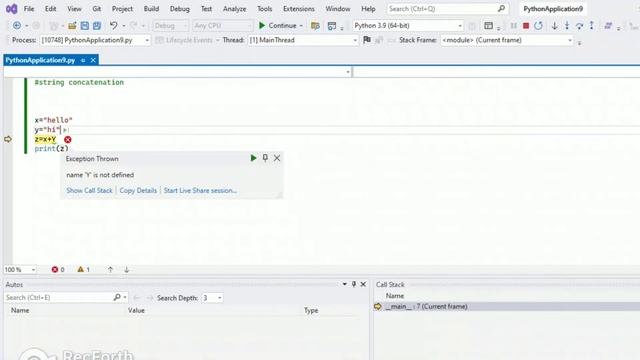Image resolution: width=640 pixels, height=360 pixels.
Task: Open the Edit menu
Action: pyautogui.click(x=51, y=9)
